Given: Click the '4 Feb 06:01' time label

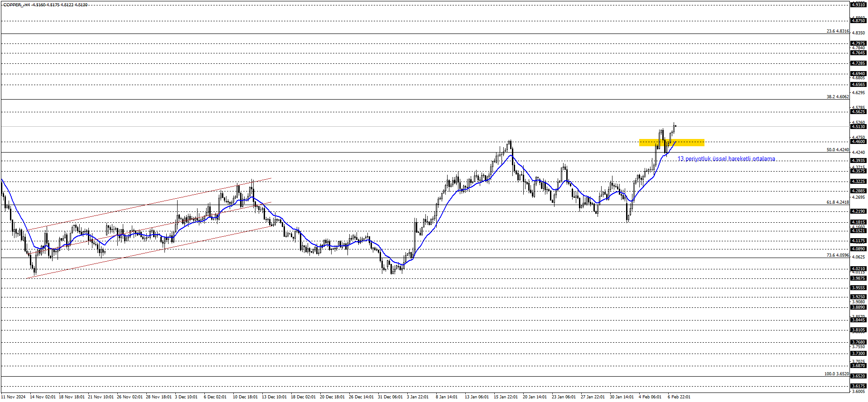Looking at the screenshot, I should tap(650, 397).
